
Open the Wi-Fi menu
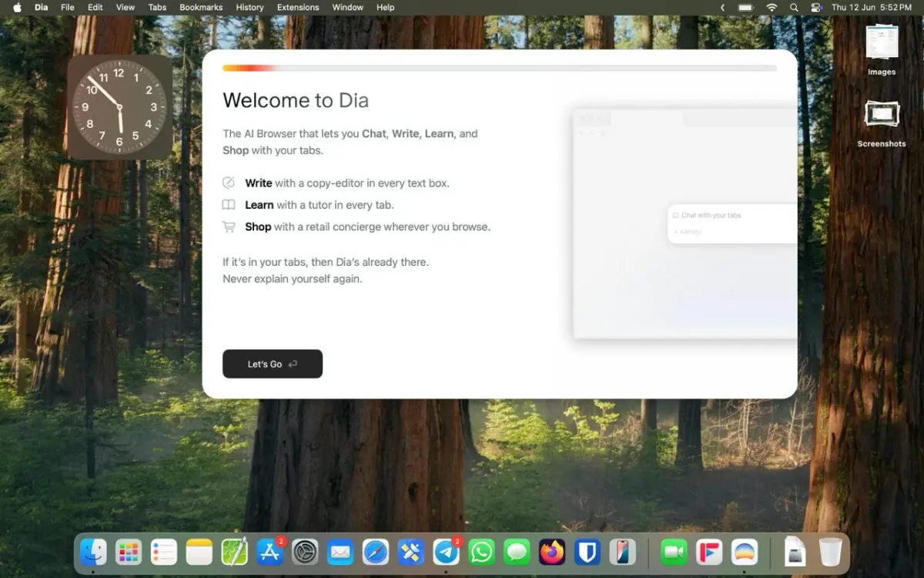[772, 8]
